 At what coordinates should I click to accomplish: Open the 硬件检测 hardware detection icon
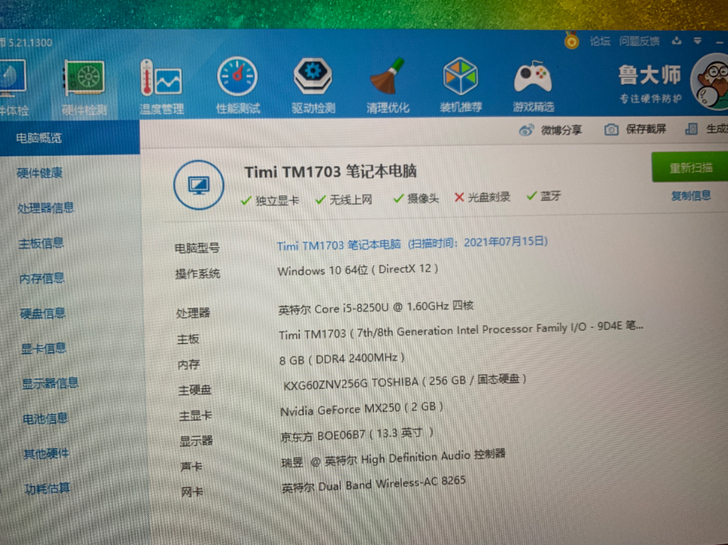84,88
